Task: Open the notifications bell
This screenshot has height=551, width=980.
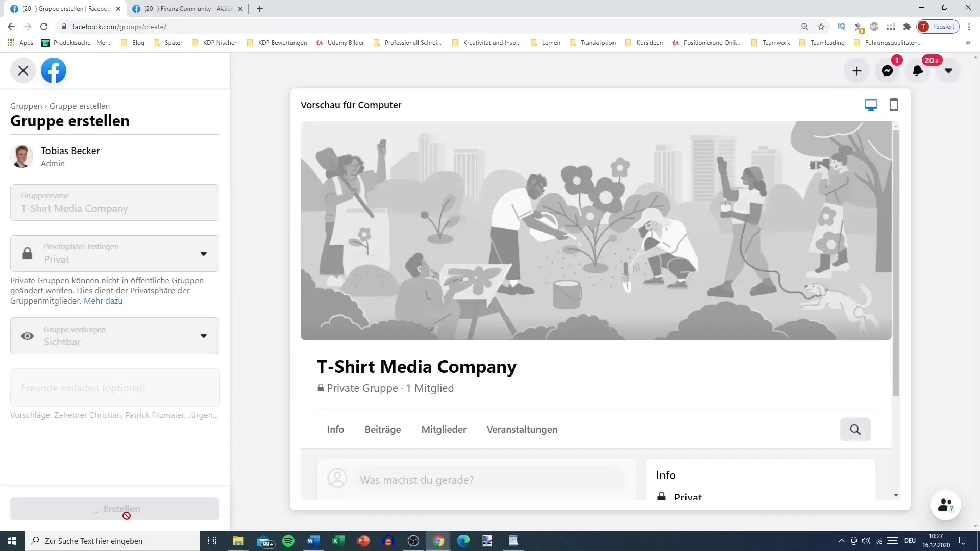Action: [918, 71]
